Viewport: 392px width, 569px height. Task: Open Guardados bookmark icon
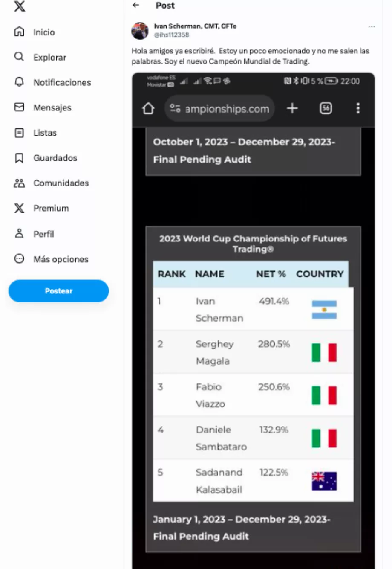click(x=19, y=158)
